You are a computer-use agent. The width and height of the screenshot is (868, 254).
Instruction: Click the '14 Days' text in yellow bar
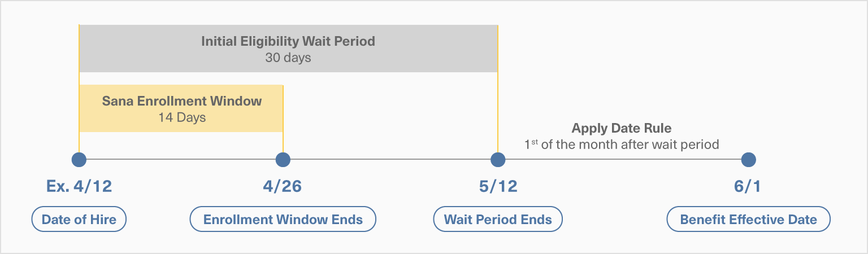(182, 118)
